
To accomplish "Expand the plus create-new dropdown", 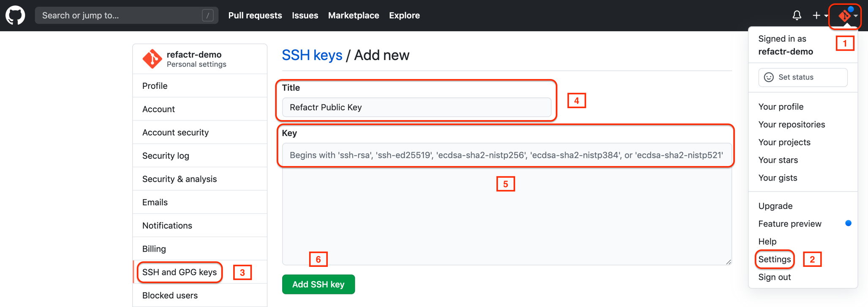I will click(x=819, y=16).
